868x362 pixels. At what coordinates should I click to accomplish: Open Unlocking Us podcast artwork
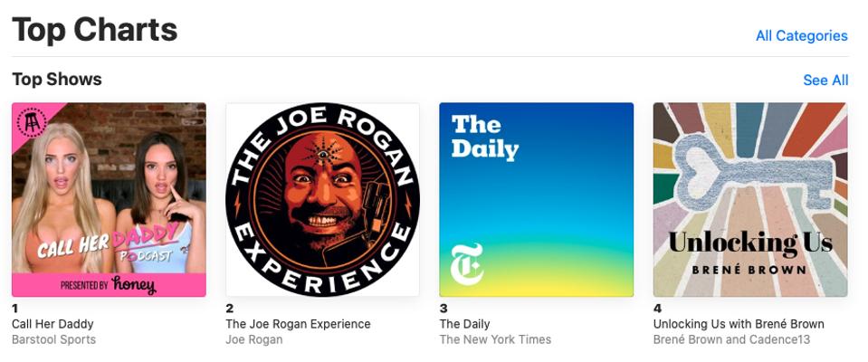coord(750,199)
